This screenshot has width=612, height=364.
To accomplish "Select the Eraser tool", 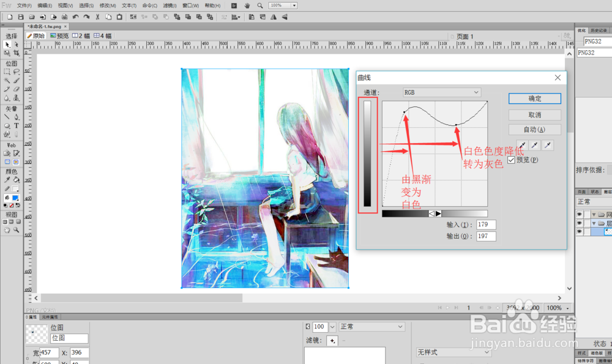I will tap(17, 89).
